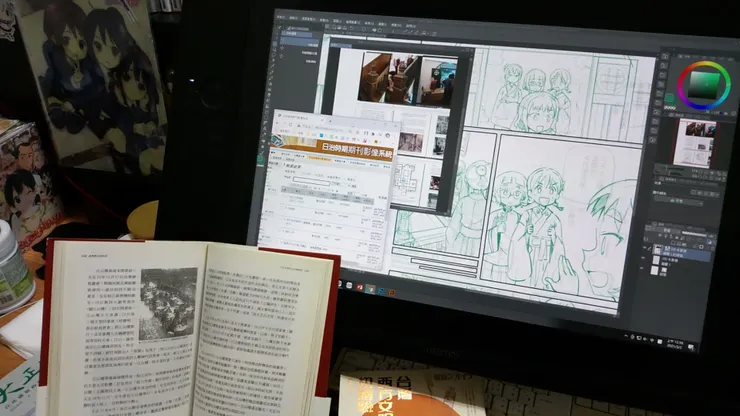The image size is (740, 416).
Task: Open the orange app icon in the Windows taskbar
Action: point(392,292)
